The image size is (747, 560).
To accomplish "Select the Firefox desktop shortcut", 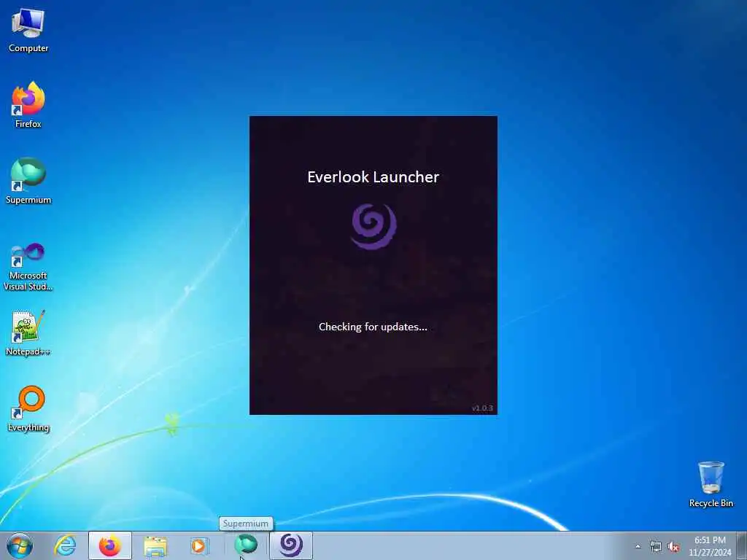I will (28, 105).
